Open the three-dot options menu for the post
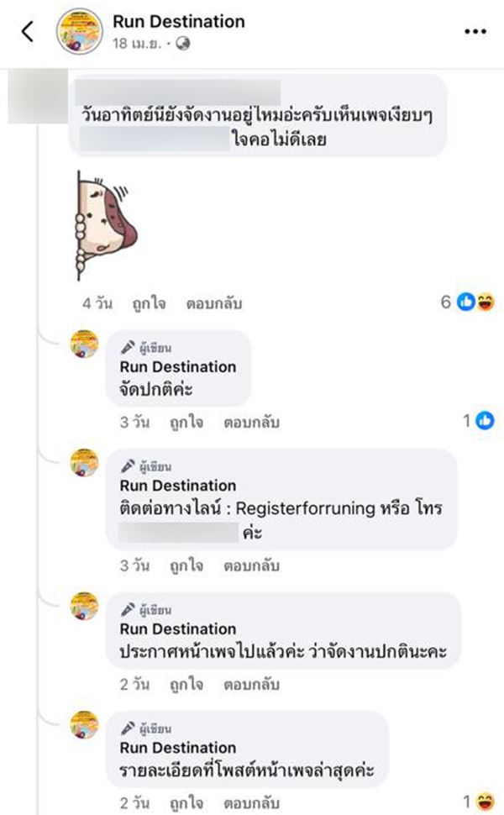 475,31
